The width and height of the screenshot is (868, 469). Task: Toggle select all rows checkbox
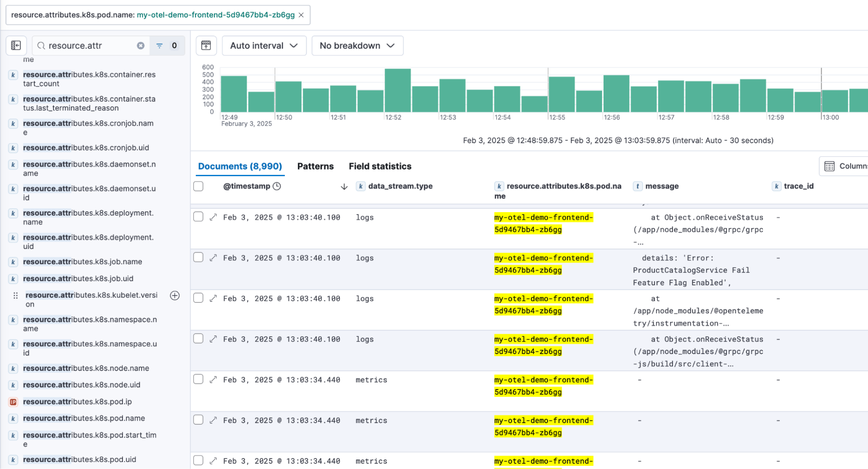[198, 186]
